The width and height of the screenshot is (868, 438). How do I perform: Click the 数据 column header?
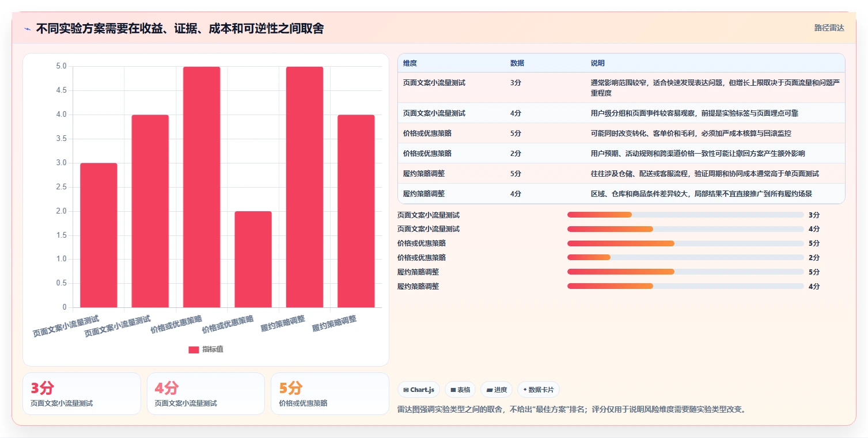click(517, 63)
